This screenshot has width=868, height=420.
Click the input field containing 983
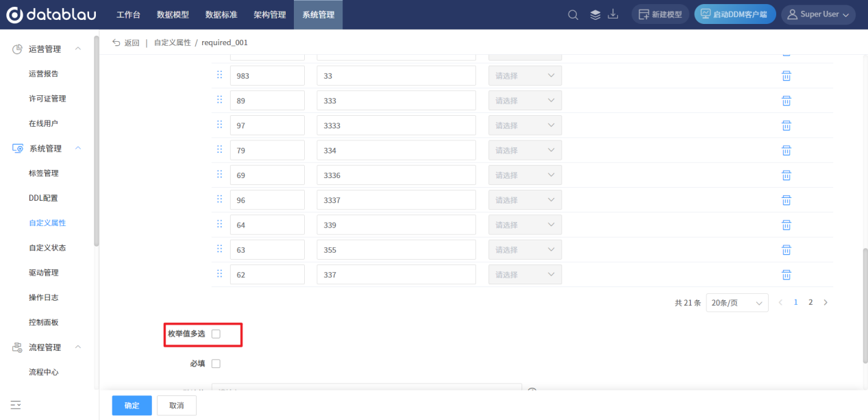pyautogui.click(x=267, y=76)
